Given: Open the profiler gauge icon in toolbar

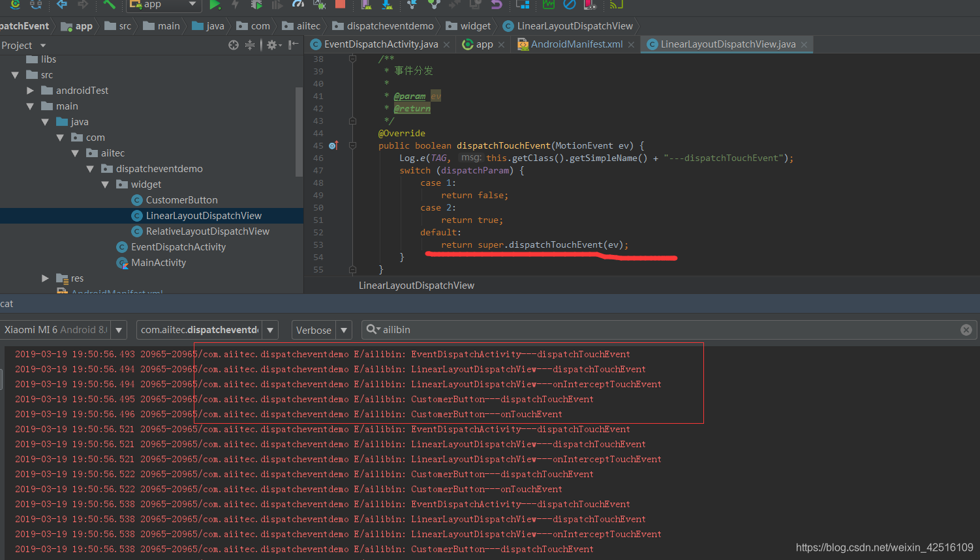Looking at the screenshot, I should coord(298,4).
